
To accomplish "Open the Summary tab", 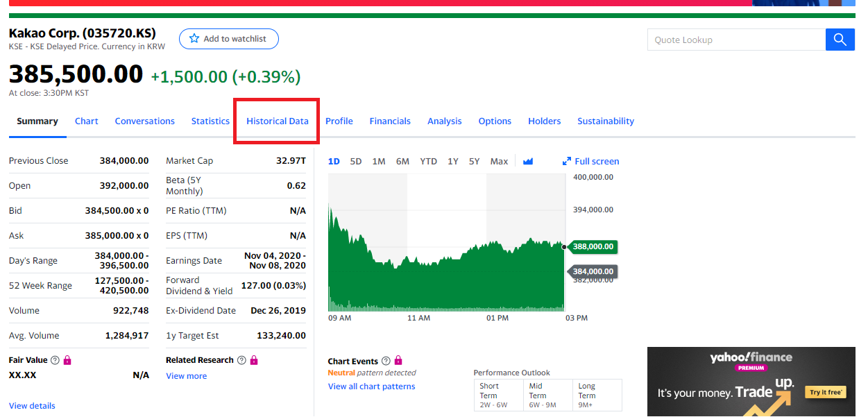I will point(37,121).
